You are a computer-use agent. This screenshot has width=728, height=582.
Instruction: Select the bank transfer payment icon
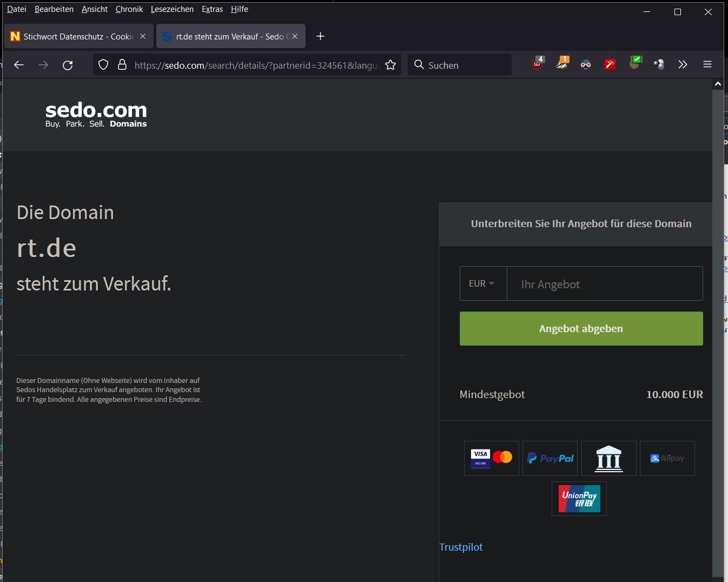point(609,458)
